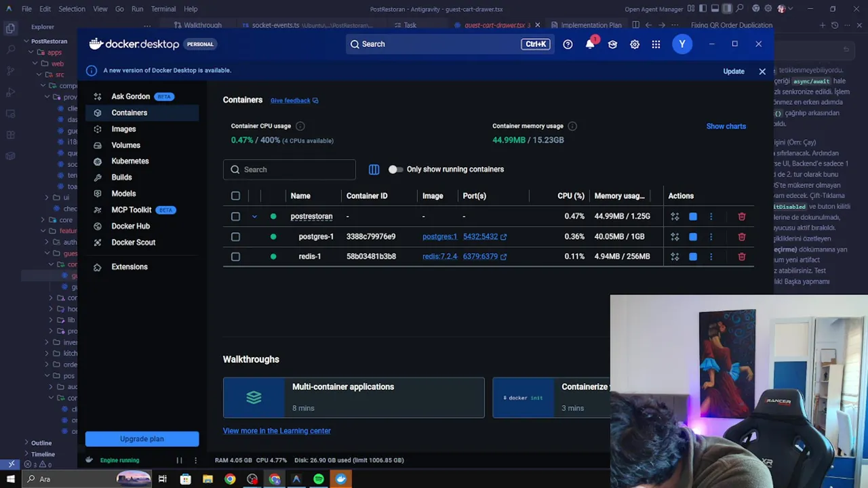Open Docker Scout in sidebar
The height and width of the screenshot is (488, 868).
click(x=142, y=243)
